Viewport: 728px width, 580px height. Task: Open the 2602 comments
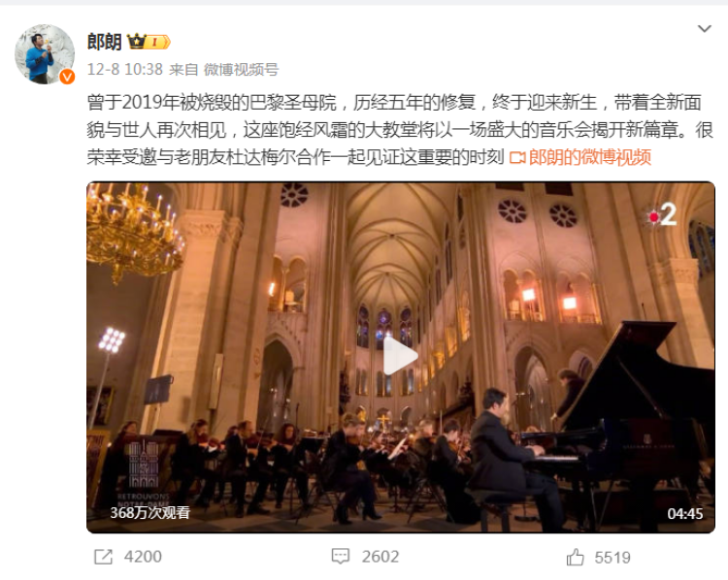click(x=381, y=557)
